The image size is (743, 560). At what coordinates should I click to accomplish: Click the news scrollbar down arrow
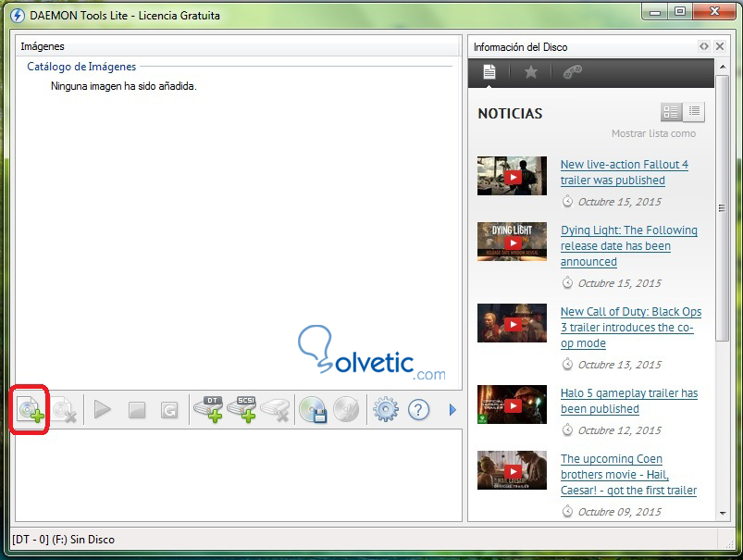click(x=723, y=514)
